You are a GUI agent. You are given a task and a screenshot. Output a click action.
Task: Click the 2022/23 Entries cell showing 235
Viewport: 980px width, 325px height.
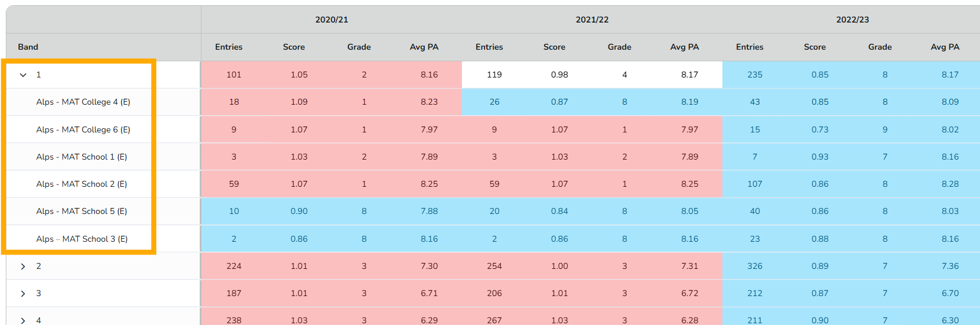[x=755, y=75]
